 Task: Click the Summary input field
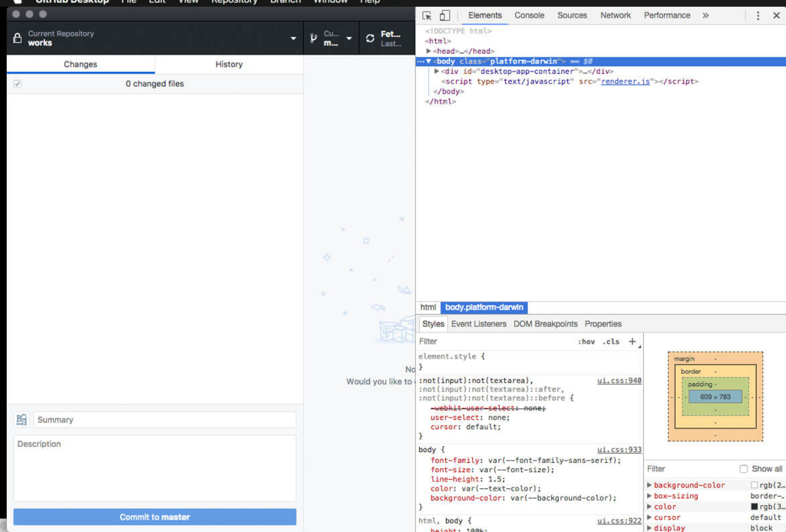point(165,420)
